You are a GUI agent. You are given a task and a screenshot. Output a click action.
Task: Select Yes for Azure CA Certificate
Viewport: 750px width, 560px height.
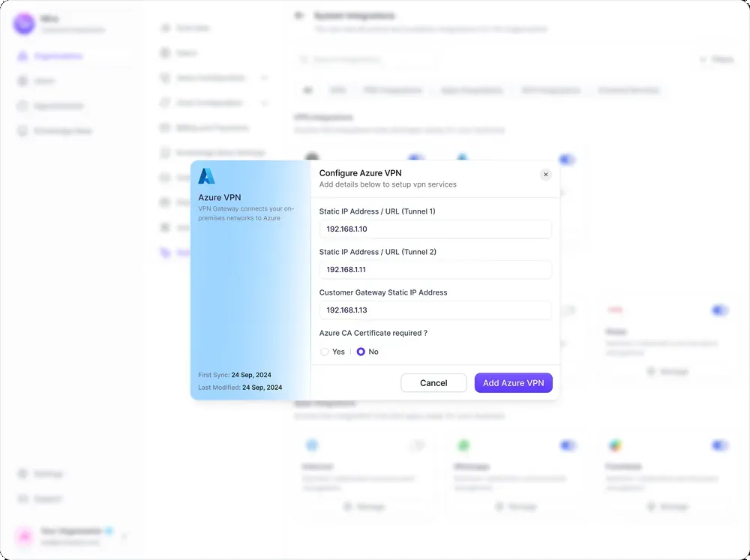(x=324, y=352)
